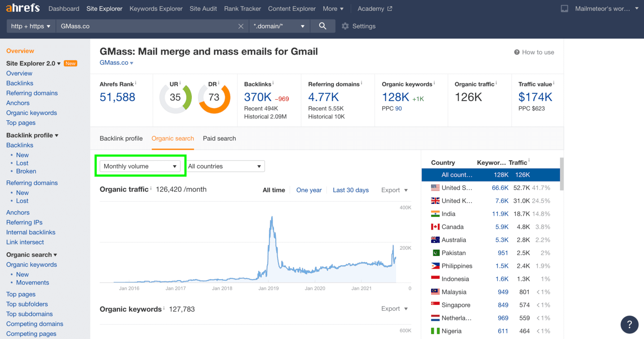Click info icon next to UR
This screenshot has width=644, height=339.
pos(180,83)
